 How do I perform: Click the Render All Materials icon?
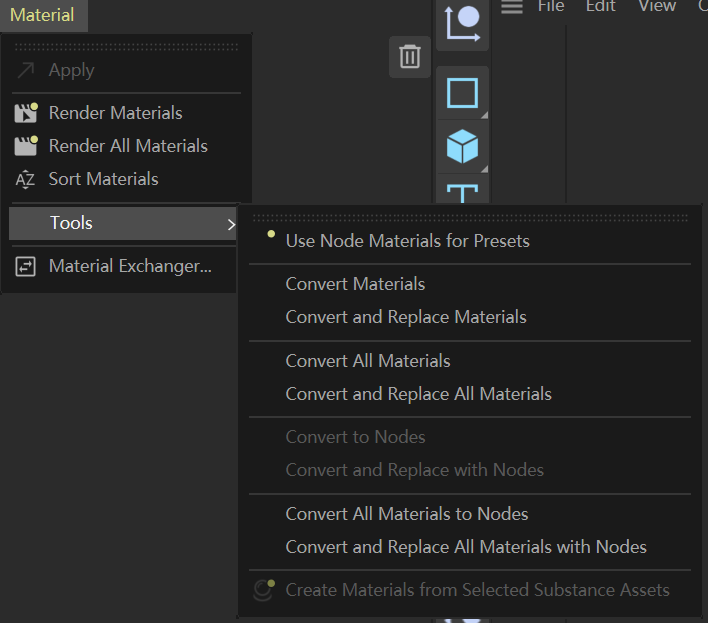coord(26,146)
